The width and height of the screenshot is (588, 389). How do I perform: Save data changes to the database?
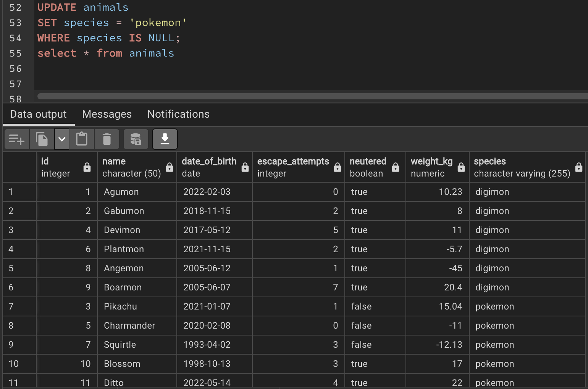(136, 139)
